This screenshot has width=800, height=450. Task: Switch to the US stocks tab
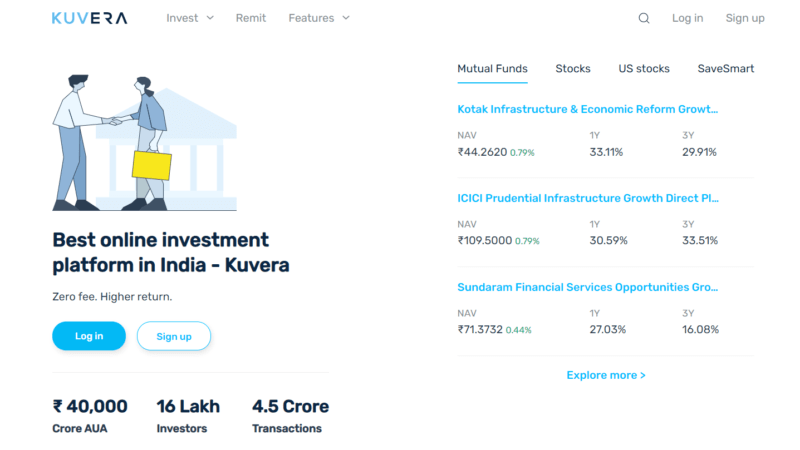point(644,68)
